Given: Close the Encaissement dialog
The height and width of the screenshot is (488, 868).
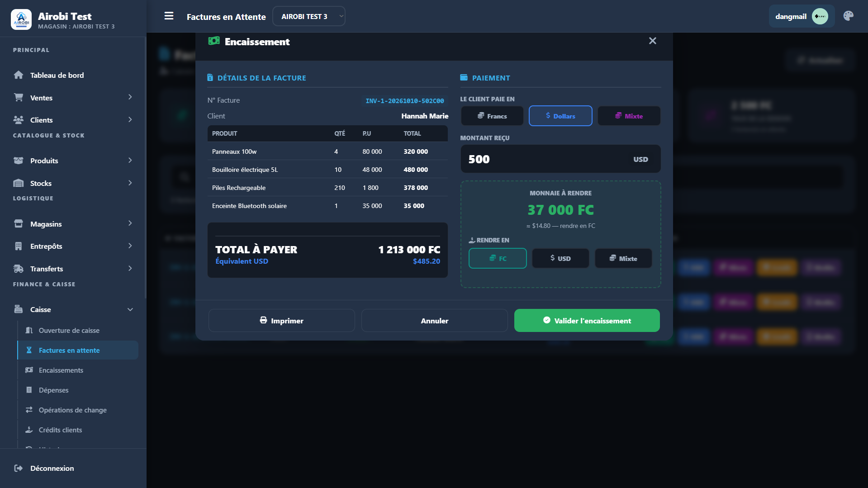Looking at the screenshot, I should 652,41.
